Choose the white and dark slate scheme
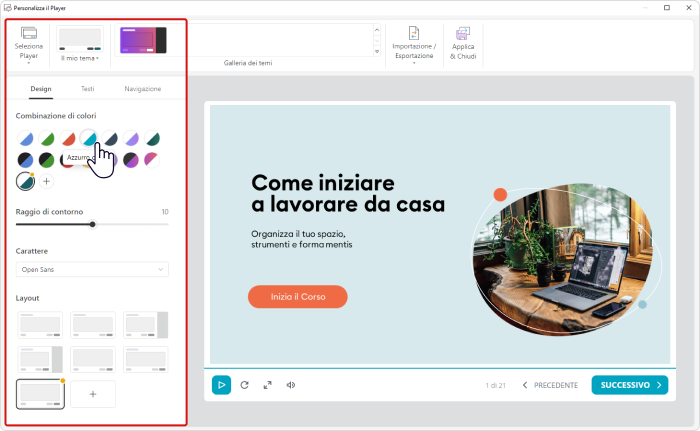Image resolution: width=700 pixels, height=431 pixels. coord(110,138)
